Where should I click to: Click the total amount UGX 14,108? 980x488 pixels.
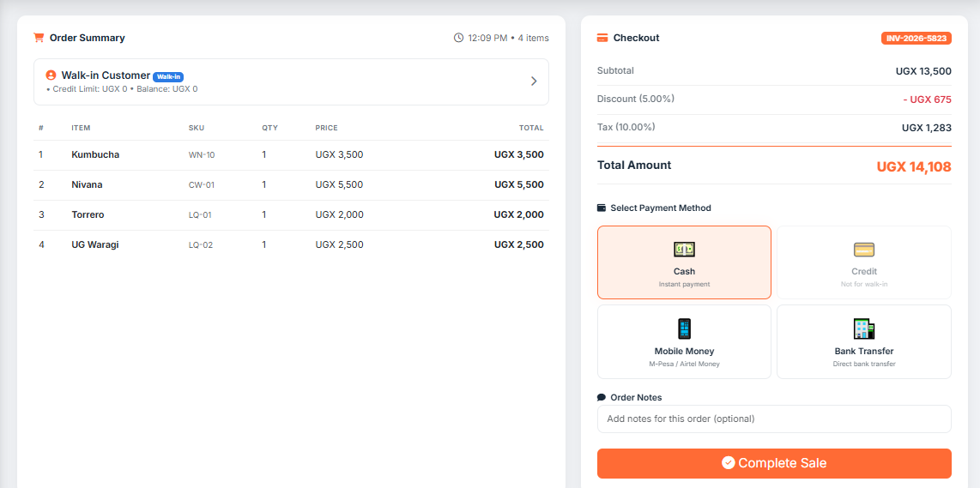914,166
